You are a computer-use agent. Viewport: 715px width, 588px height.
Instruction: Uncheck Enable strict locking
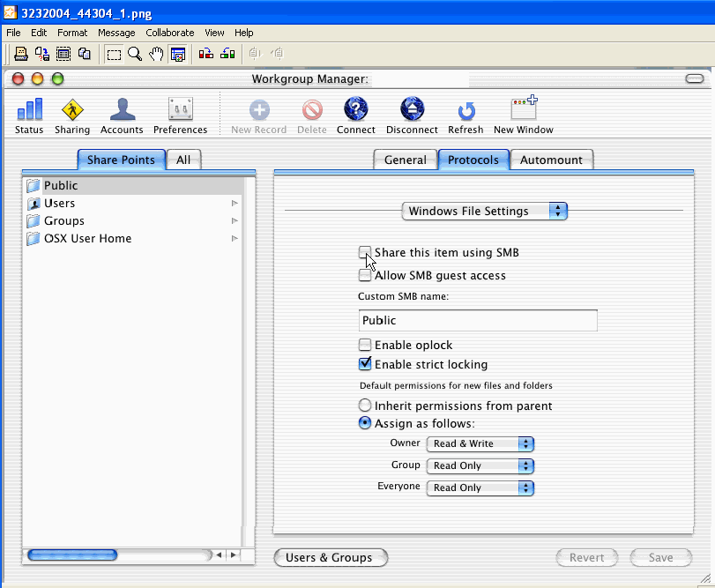[365, 364]
